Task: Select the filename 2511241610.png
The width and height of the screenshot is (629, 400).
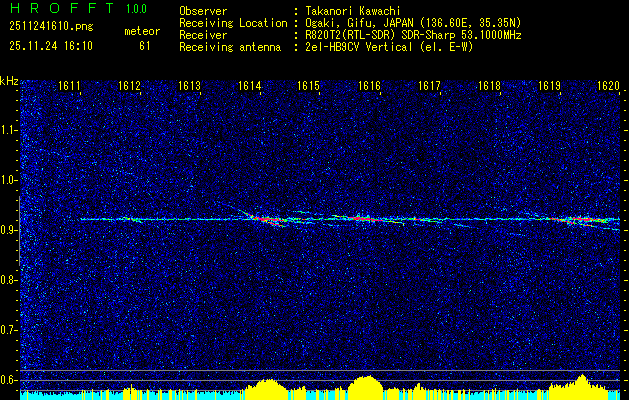Action: (x=51, y=26)
